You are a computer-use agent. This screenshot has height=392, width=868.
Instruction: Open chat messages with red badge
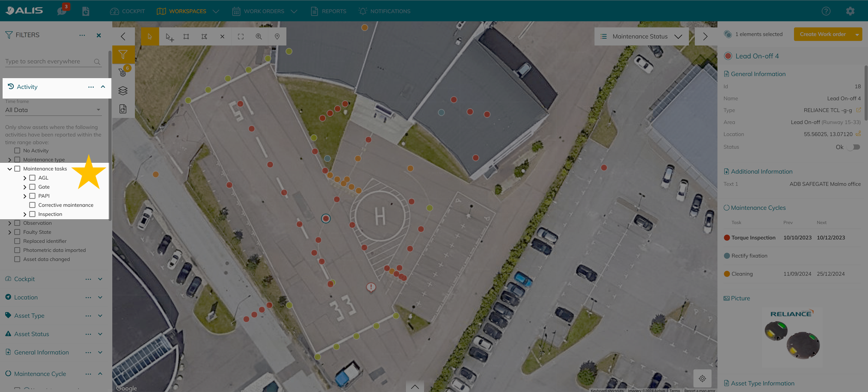(x=62, y=11)
